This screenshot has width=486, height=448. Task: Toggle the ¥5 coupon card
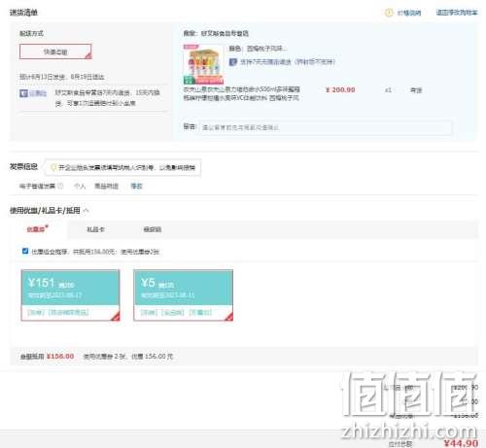183,295
